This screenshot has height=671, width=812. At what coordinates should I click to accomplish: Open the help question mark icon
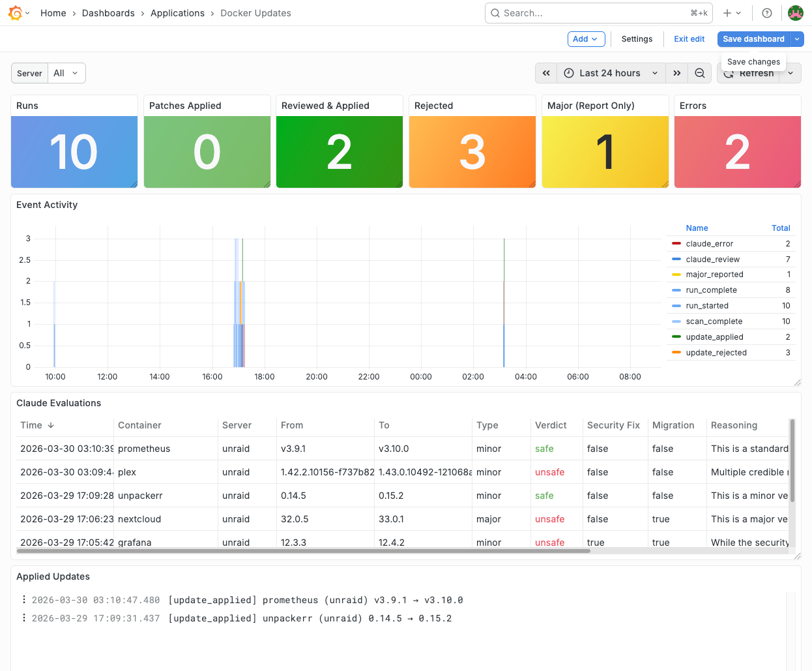767,13
